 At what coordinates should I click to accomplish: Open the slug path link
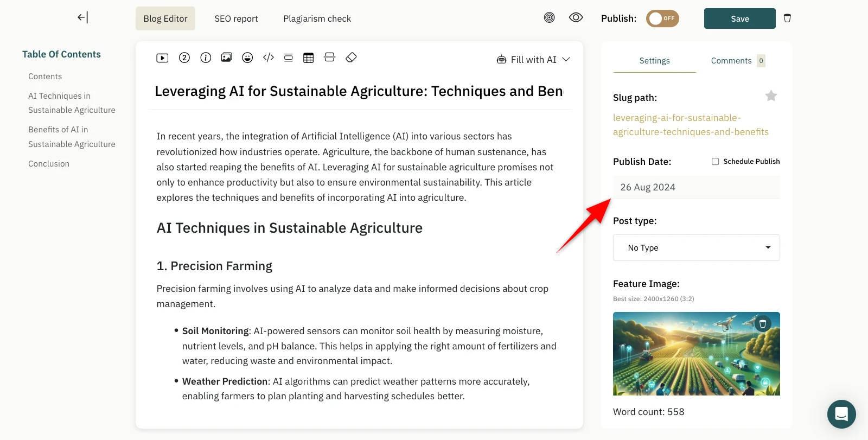tap(691, 125)
